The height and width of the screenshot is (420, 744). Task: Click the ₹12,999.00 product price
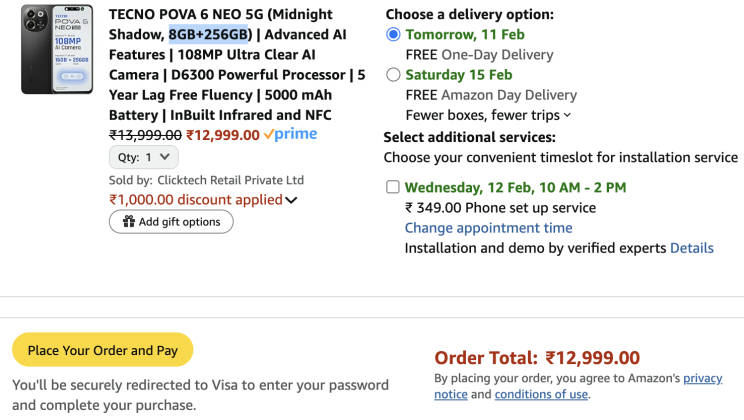point(223,135)
